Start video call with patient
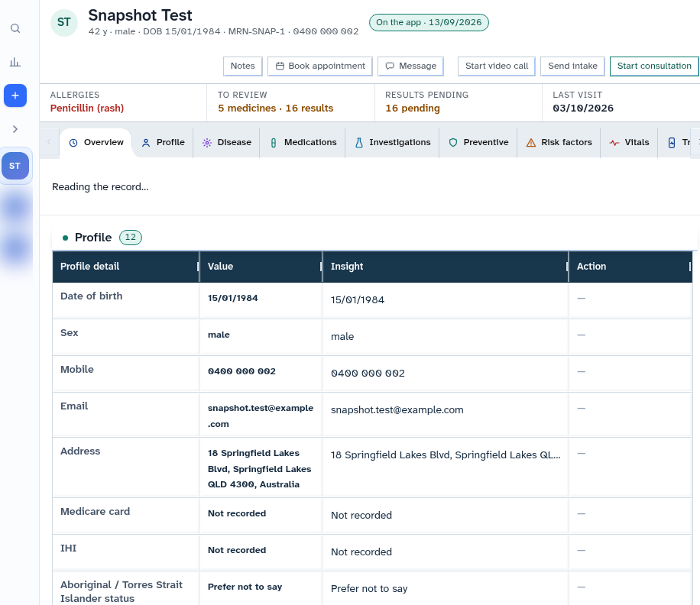700x605 pixels. tap(497, 66)
